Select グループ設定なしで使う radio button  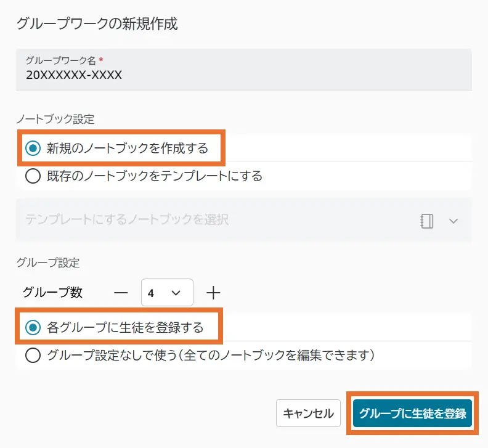click(33, 355)
